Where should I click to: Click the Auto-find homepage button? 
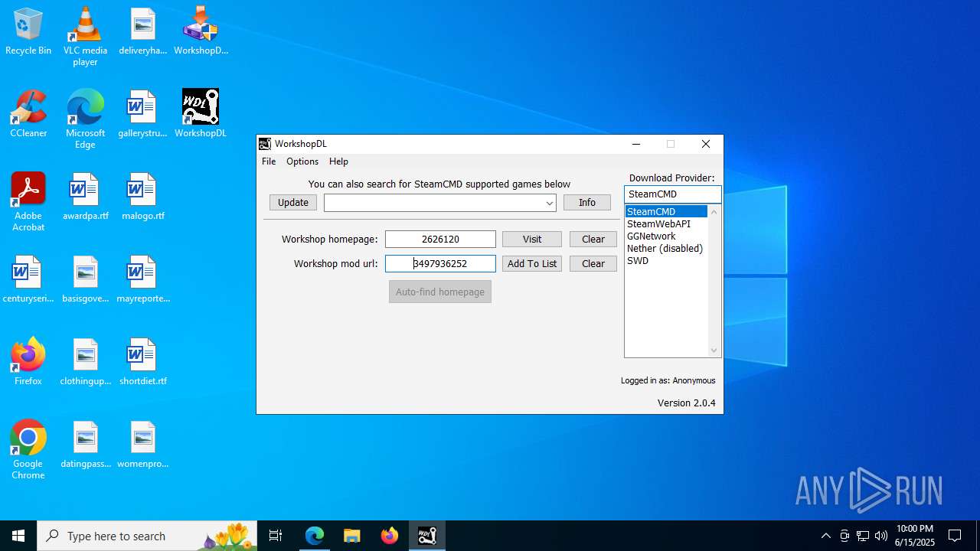440,292
